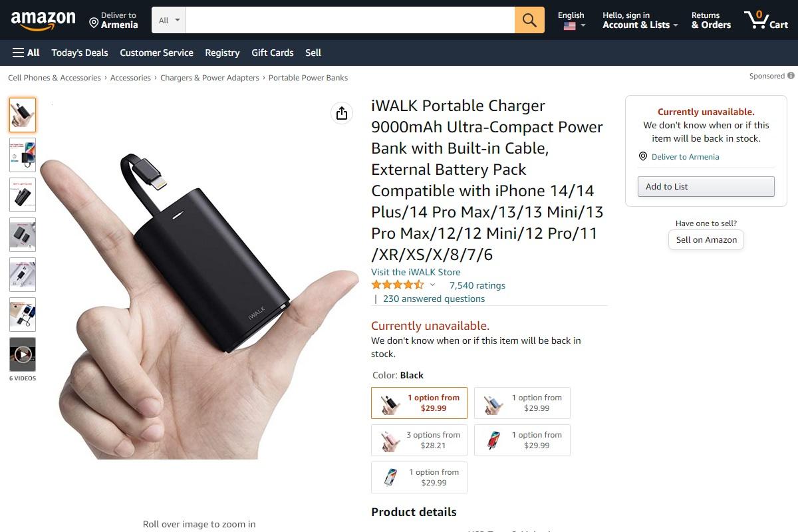Go to Gift Cards menu item

[x=273, y=53]
